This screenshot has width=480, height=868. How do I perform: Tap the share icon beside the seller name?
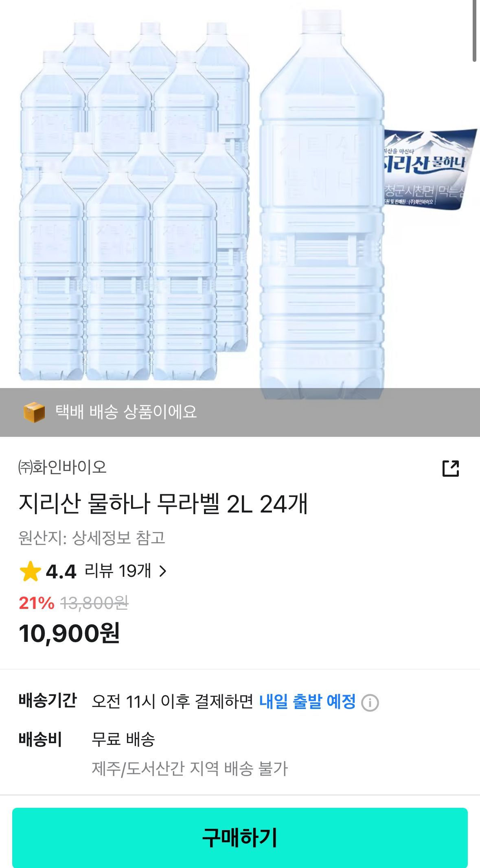pos(450,468)
